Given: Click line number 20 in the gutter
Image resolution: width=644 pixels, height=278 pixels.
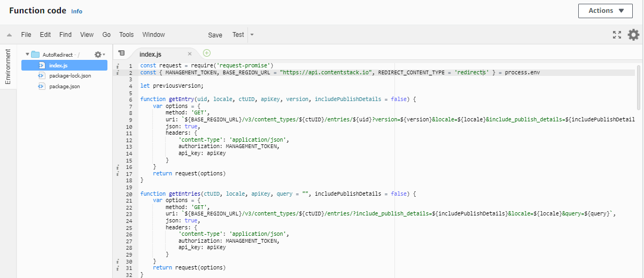Looking at the screenshot, I should (129, 194).
